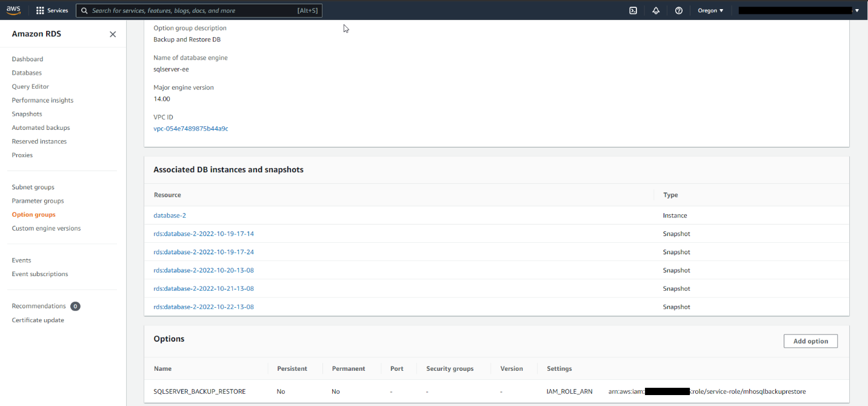Open Parameter groups page
The image size is (868, 406).
tap(38, 201)
